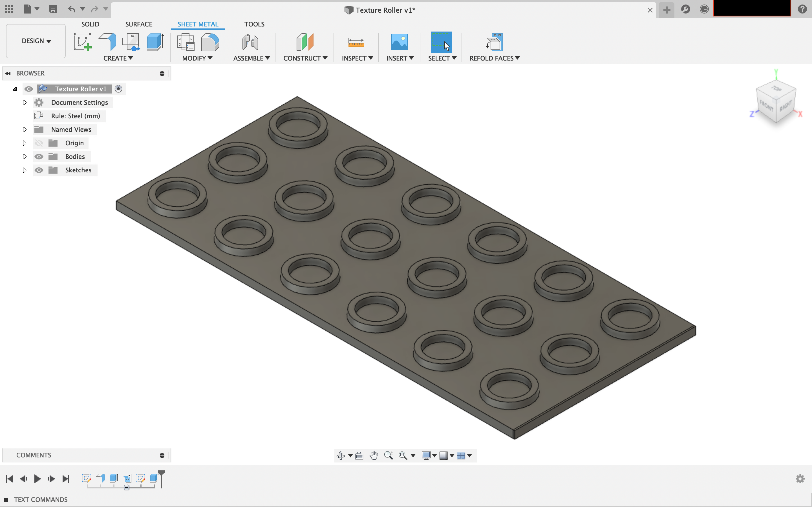The image size is (812, 507).
Task: Expand the Named Views folder
Action: (25, 129)
